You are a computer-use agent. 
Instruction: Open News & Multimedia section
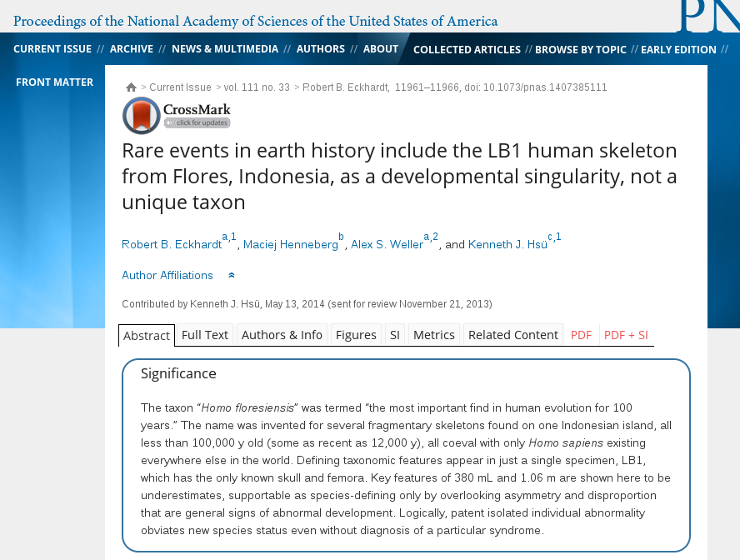[x=225, y=49]
